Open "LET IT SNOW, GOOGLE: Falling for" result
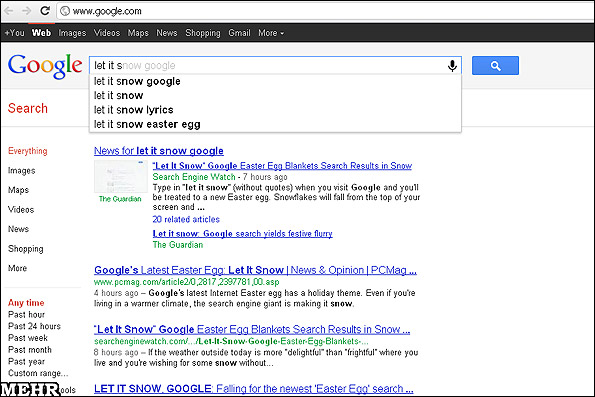 (253, 389)
